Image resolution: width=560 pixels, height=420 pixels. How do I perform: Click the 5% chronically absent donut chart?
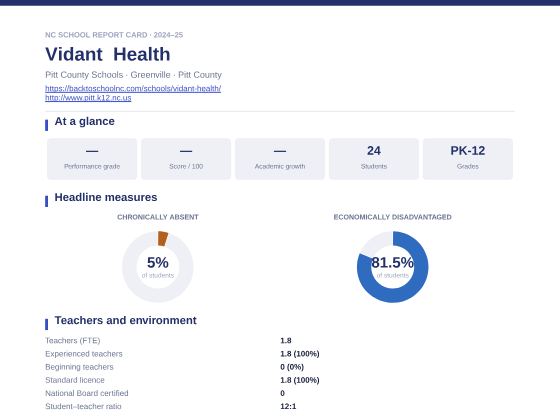(x=158, y=267)
